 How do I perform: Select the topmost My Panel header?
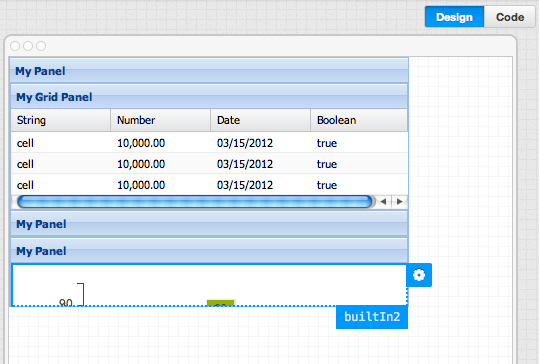pyautogui.click(x=209, y=71)
